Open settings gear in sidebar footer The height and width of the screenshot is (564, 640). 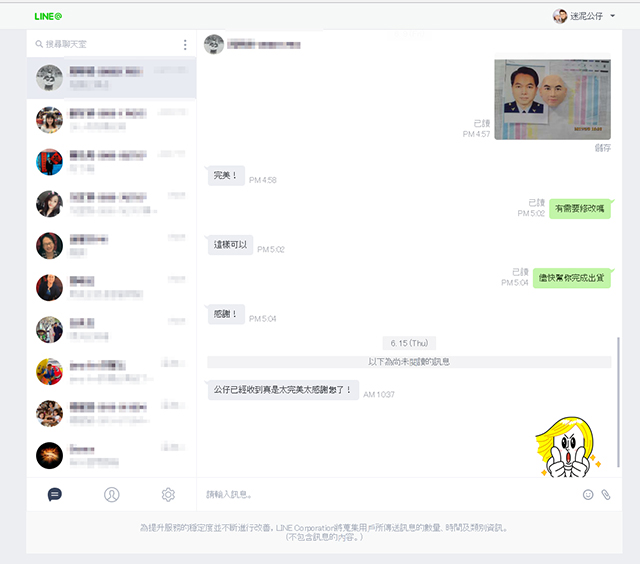click(x=168, y=494)
